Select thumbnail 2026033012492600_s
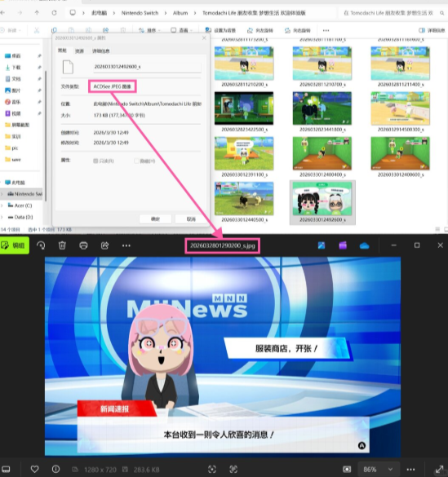The image size is (448, 477). tap(322, 202)
